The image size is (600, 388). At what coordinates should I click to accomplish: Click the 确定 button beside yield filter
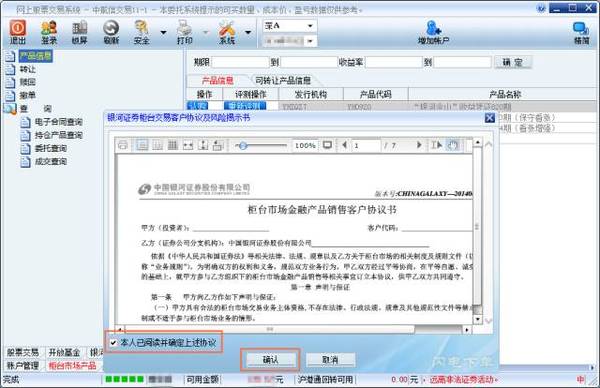coord(512,62)
